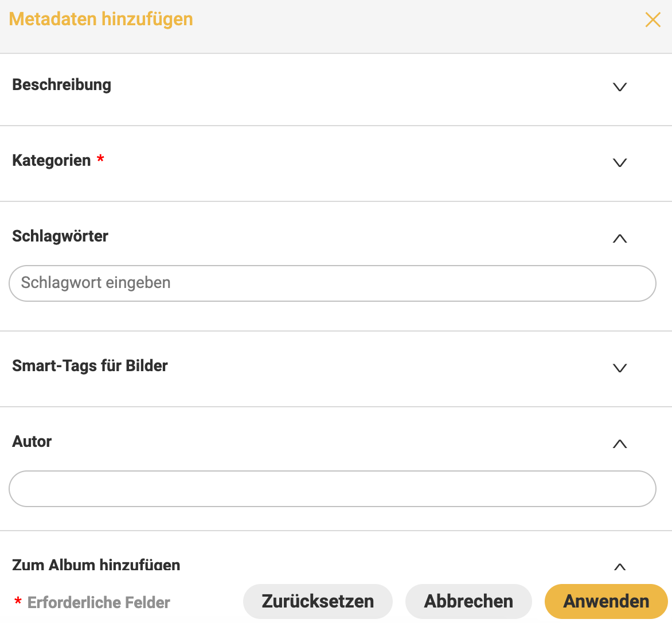Click the Schlagwörter section heading
The image size is (672, 623).
pyautogui.click(x=60, y=236)
